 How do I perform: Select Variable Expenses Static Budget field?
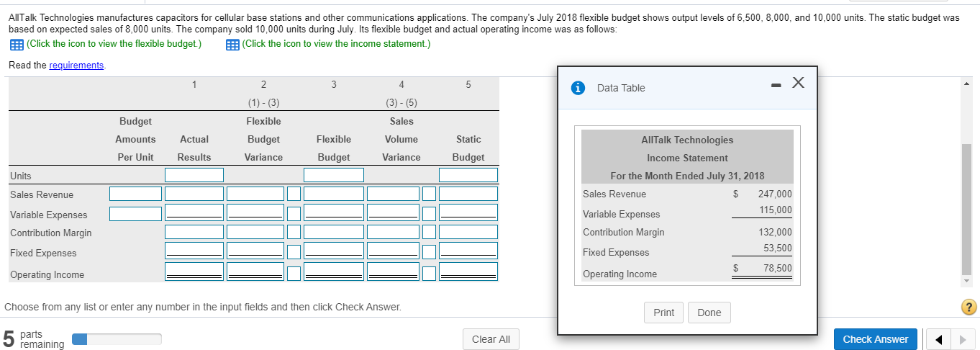(468, 212)
